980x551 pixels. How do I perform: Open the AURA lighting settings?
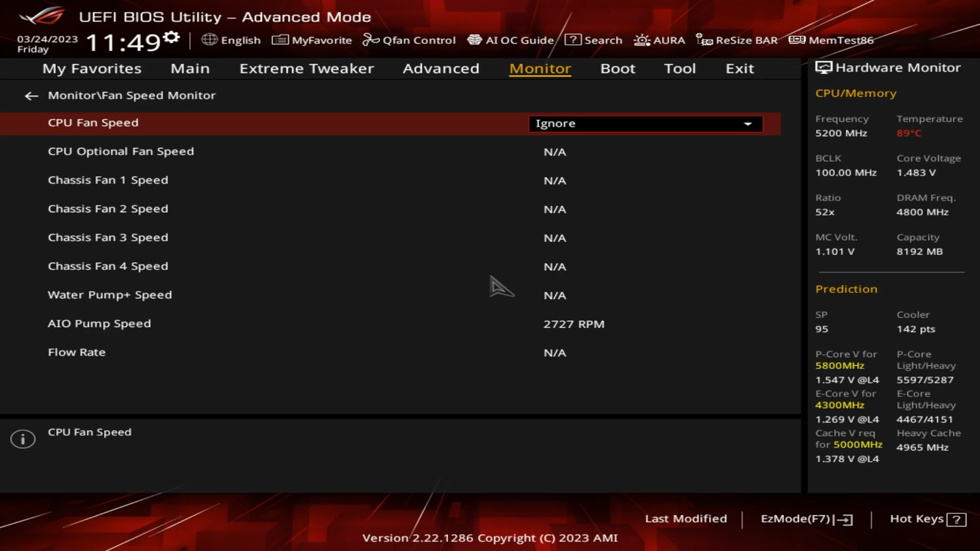pyautogui.click(x=659, y=40)
